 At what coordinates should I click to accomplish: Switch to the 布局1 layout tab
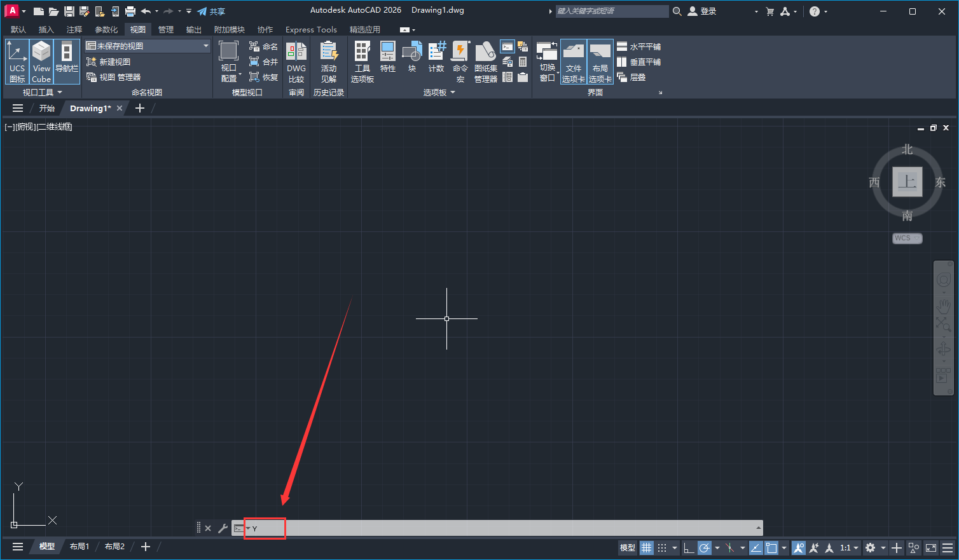(79, 547)
